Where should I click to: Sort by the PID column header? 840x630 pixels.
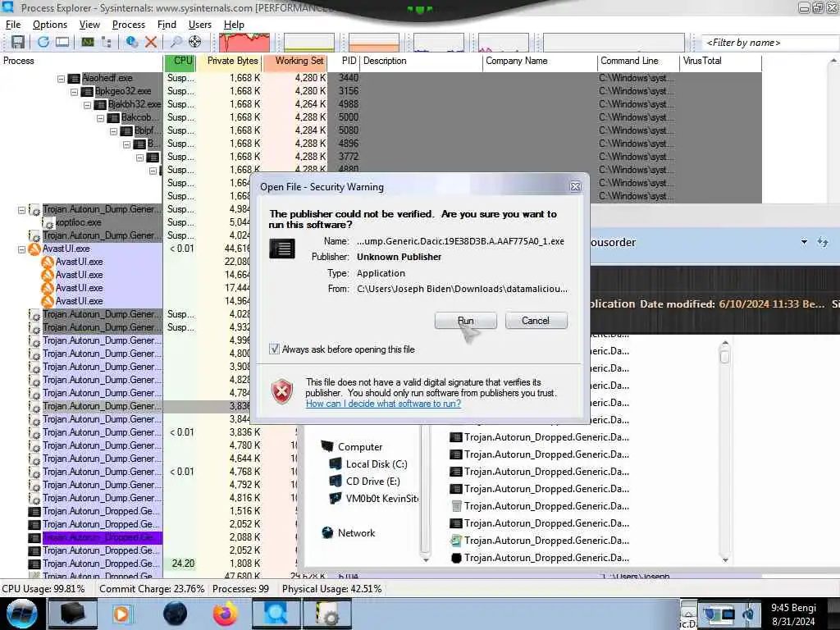pos(344,61)
